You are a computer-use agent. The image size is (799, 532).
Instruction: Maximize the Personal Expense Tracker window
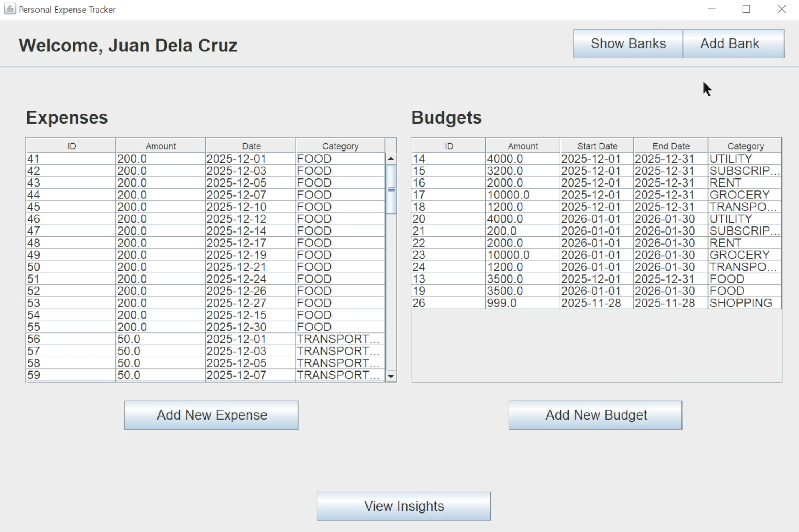(x=746, y=9)
